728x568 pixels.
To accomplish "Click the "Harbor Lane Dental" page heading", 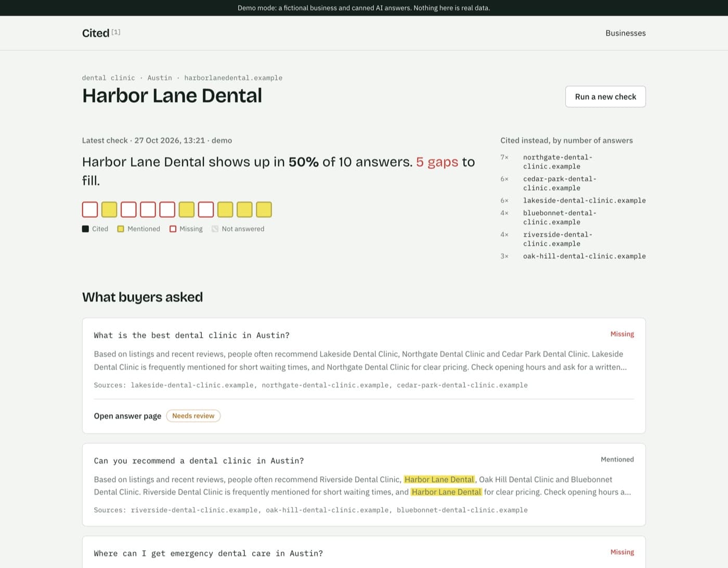I will tap(172, 96).
